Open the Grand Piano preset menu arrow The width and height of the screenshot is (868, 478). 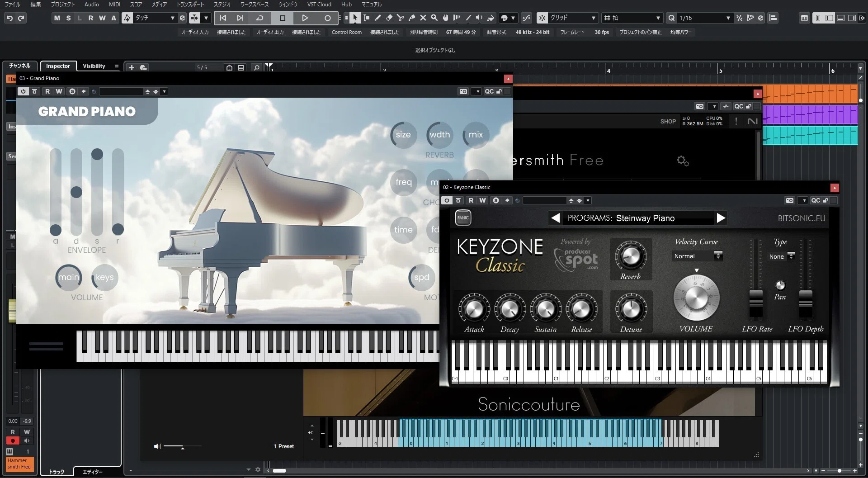(164, 91)
